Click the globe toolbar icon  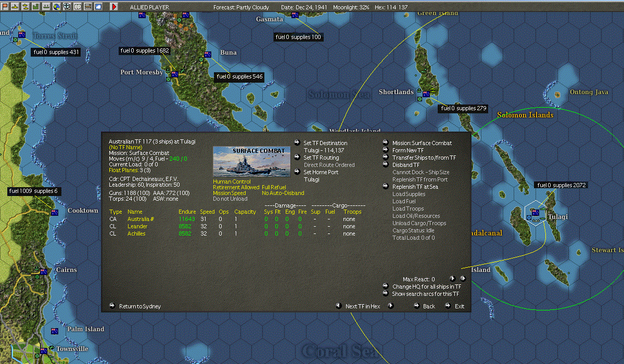tap(57, 6)
